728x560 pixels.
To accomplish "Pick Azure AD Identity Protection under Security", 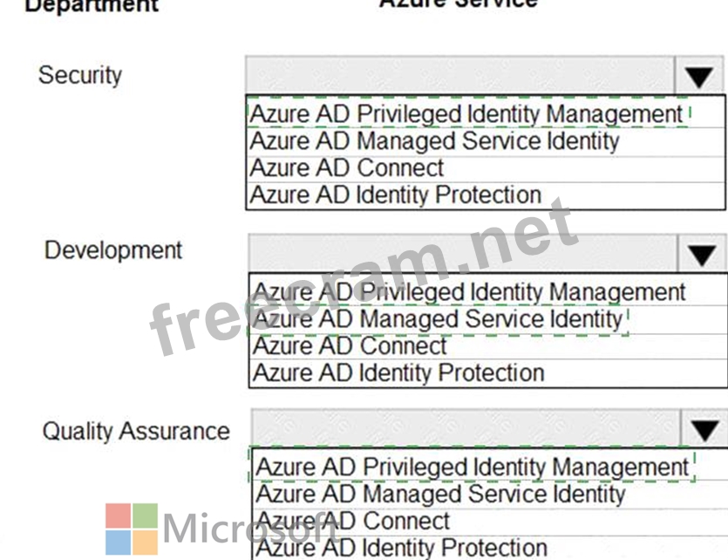I will click(x=395, y=195).
